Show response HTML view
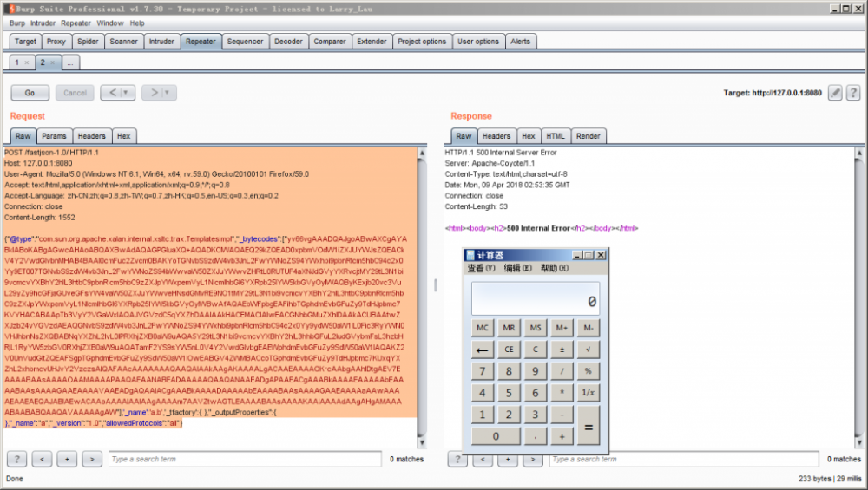Screen dimensions: 868x490 click(556, 136)
